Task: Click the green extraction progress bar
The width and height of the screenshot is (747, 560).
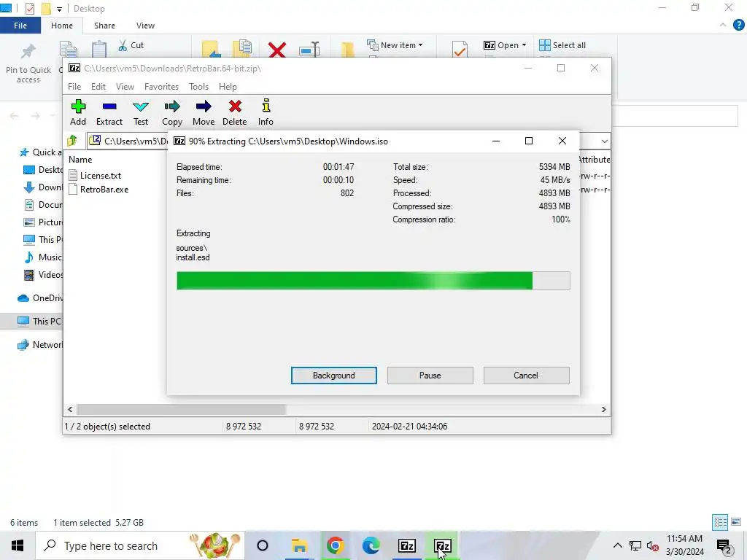Action: click(x=373, y=281)
